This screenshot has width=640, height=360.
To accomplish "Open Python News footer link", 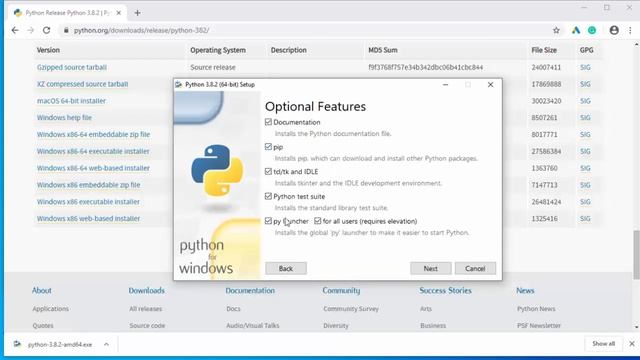I will [536, 309].
